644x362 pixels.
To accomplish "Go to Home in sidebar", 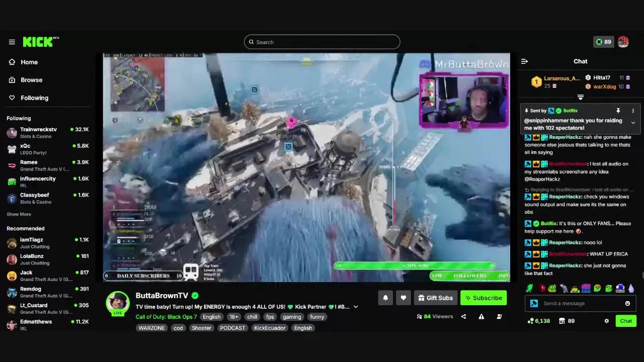I will point(29,62).
